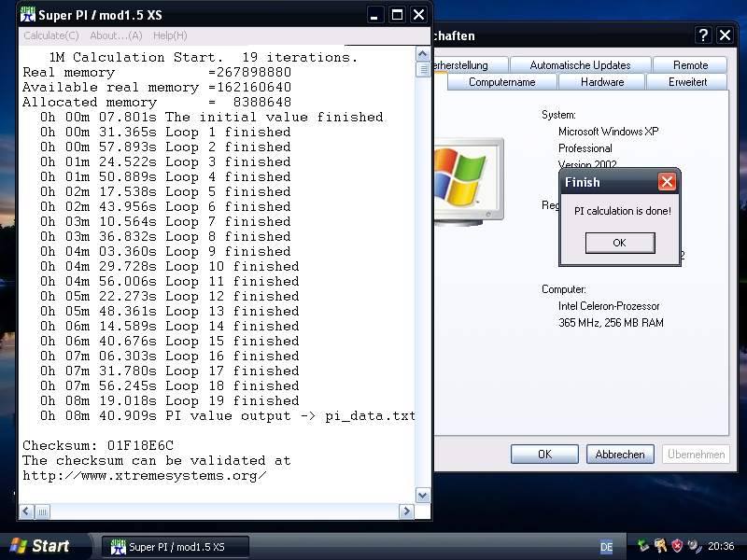Click the keys icon in system tray

[660, 546]
